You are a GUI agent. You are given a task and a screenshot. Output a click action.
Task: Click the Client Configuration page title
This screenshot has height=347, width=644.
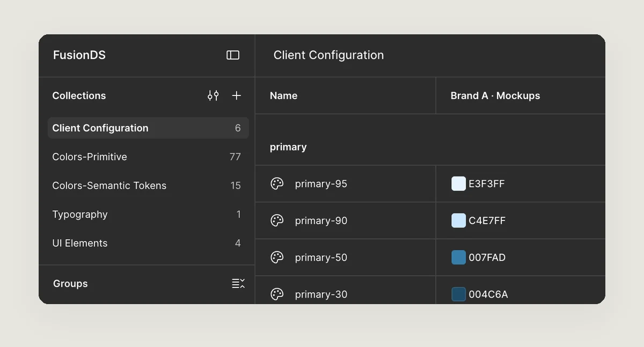[x=328, y=55]
